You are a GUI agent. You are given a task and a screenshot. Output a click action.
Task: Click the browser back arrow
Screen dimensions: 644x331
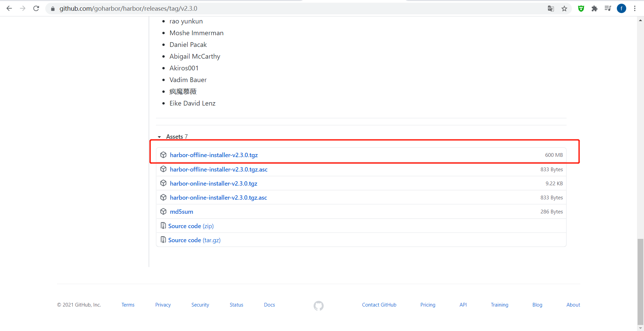click(9, 8)
